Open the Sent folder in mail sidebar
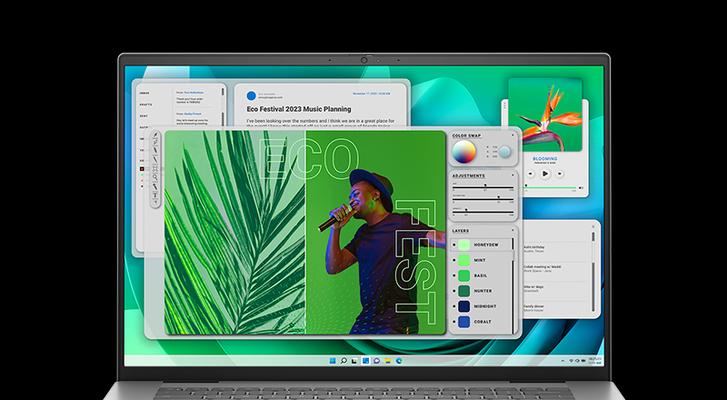Image resolution: width=727 pixels, height=400 pixels. click(x=143, y=116)
